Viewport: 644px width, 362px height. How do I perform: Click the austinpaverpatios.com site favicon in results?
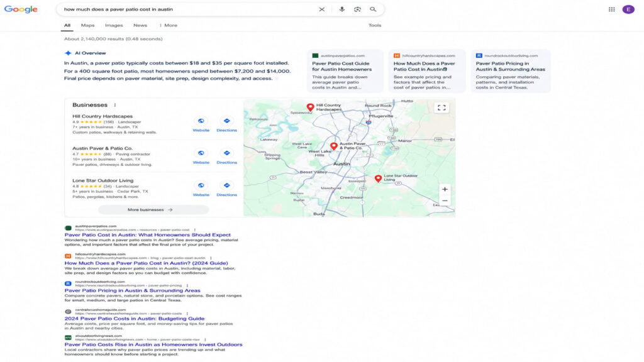click(68, 228)
